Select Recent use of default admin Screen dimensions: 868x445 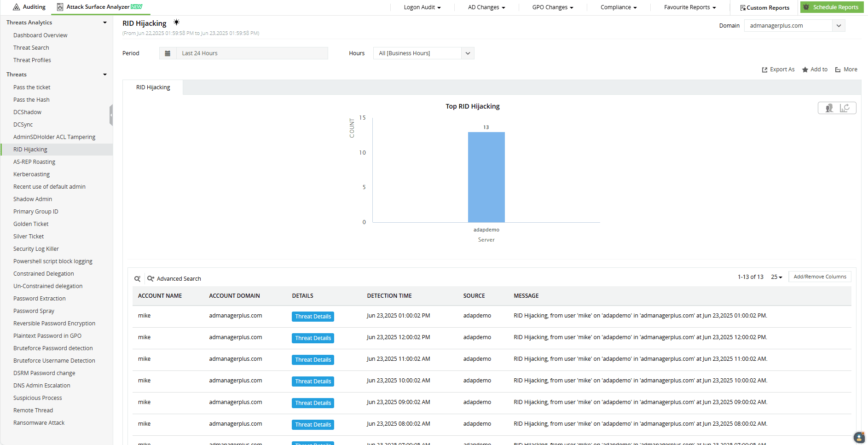[x=49, y=187]
